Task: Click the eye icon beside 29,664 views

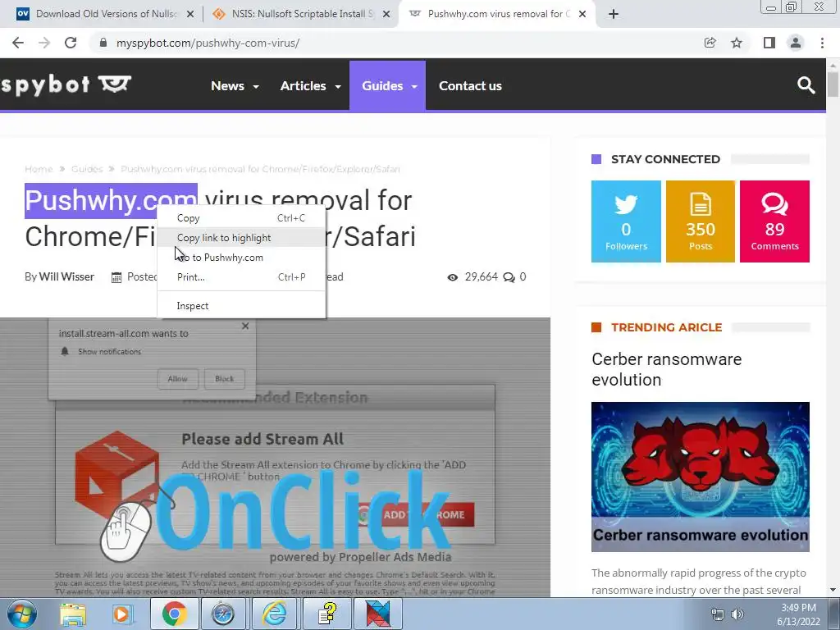Action: pyautogui.click(x=453, y=277)
